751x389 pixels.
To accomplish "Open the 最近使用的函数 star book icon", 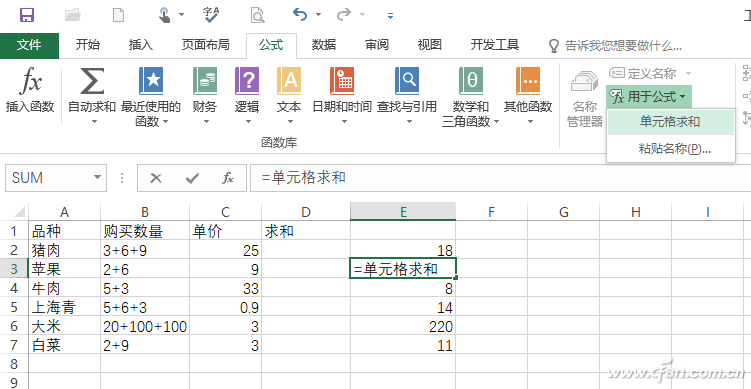I will 151,81.
